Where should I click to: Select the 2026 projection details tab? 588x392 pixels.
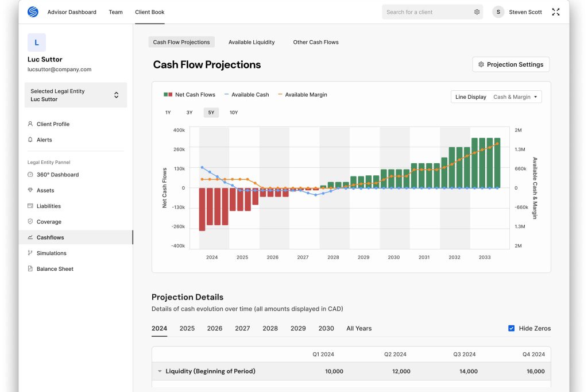tap(215, 328)
